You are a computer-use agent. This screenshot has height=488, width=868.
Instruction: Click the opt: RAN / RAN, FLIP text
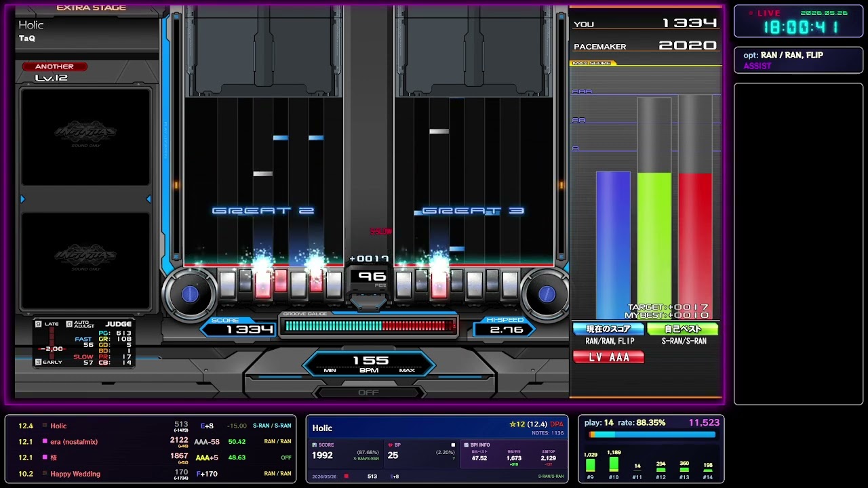[x=783, y=56]
